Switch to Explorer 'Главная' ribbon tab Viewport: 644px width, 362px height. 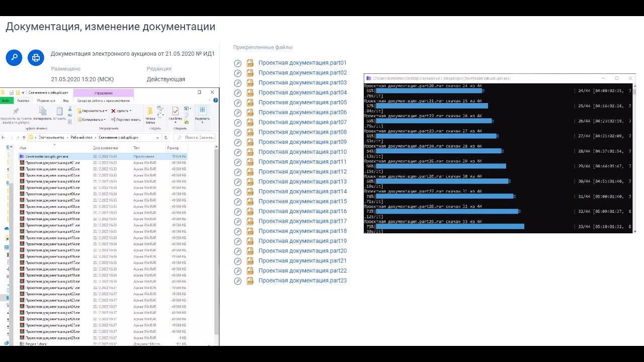[23, 101]
